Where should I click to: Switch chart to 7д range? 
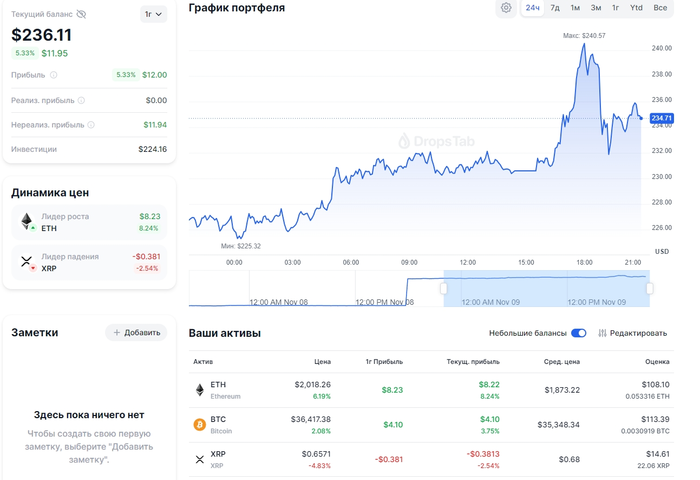pyautogui.click(x=555, y=8)
